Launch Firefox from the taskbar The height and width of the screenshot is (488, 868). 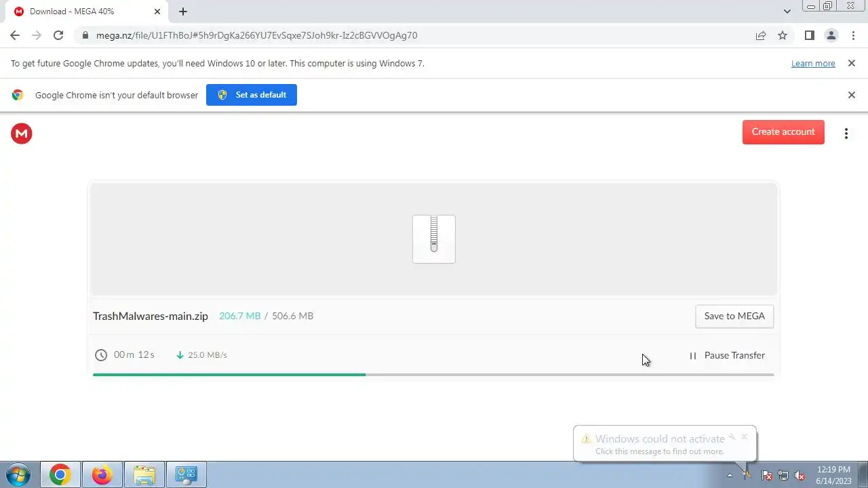(102, 474)
